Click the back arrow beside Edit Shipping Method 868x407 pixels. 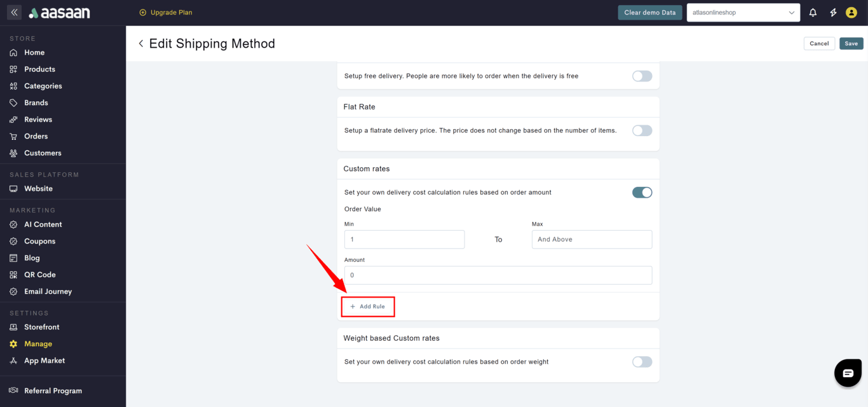(140, 44)
